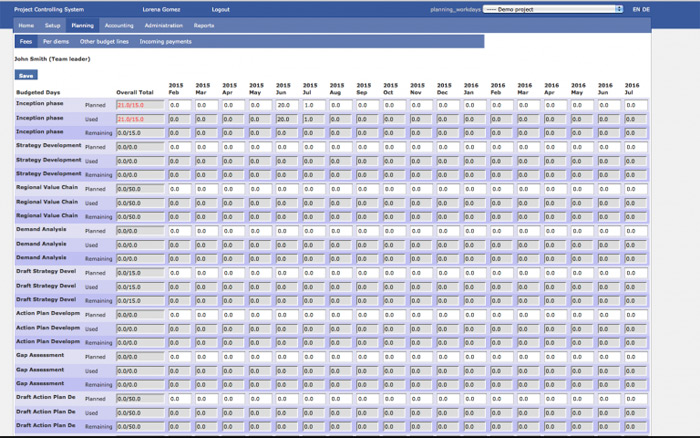Switch language to EN
Image resolution: width=700 pixels, height=438 pixels.
click(637, 8)
